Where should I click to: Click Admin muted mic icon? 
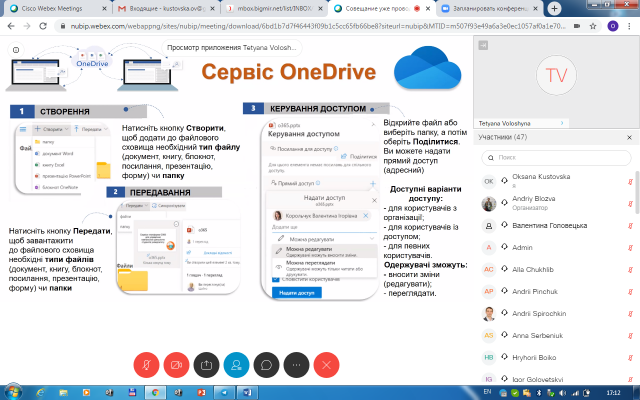pyautogui.click(x=630, y=248)
